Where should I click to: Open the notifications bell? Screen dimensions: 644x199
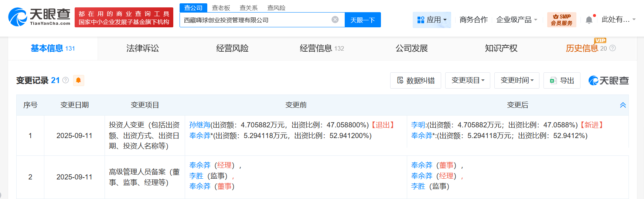[589, 20]
